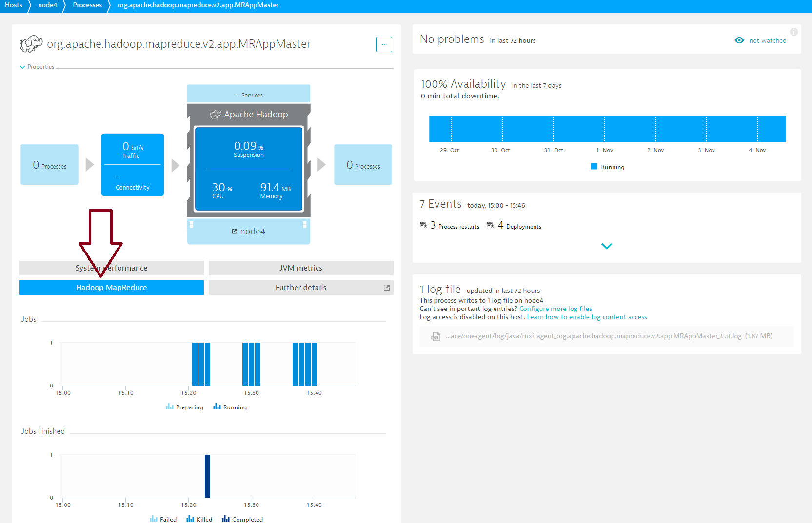Select the Hadoop MapReduce tab
Image resolution: width=812 pixels, height=523 pixels.
coord(111,288)
